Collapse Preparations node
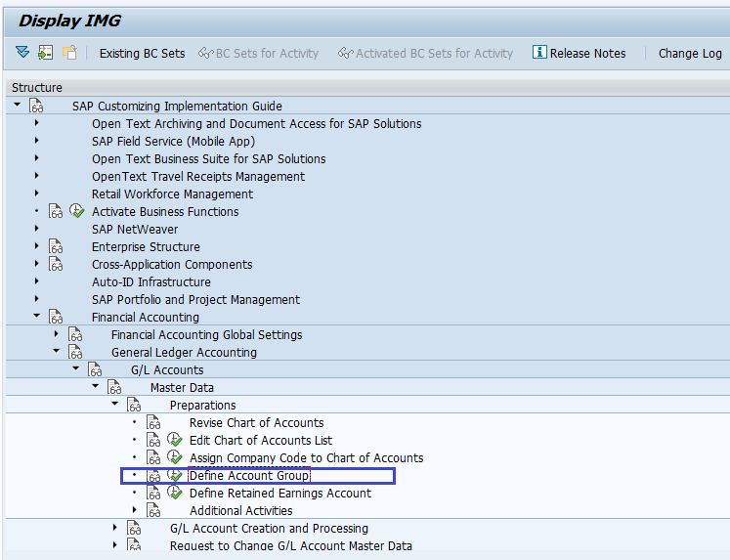 [x=115, y=404]
